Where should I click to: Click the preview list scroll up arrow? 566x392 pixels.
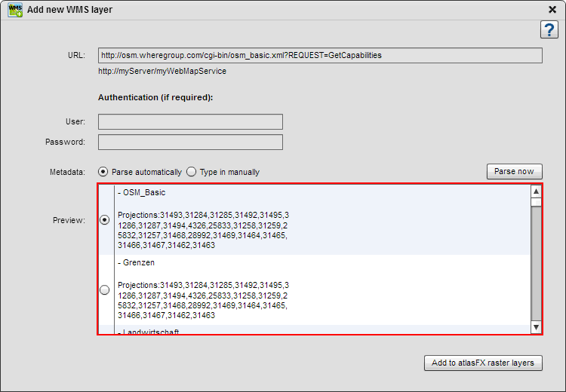[536, 191]
